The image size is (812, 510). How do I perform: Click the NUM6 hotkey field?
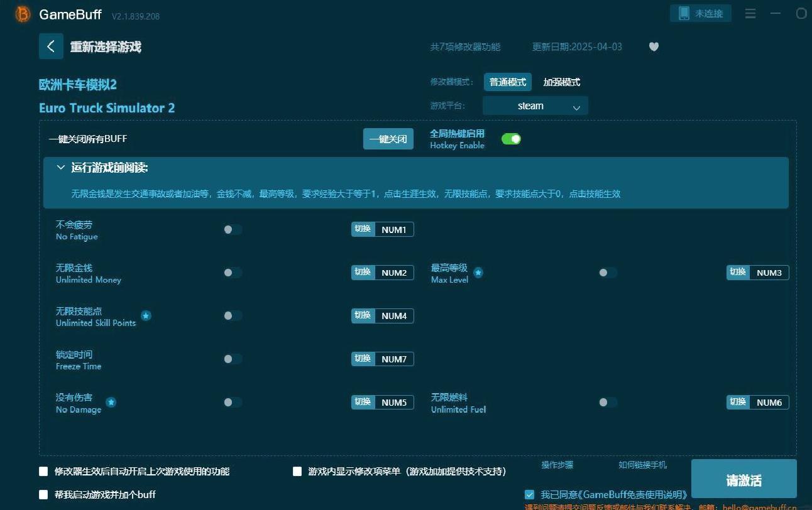click(769, 402)
